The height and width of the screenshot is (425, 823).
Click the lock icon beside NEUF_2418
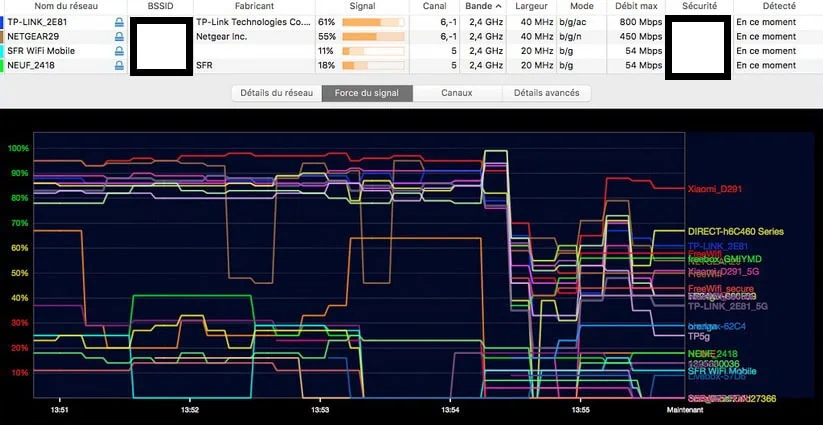click(x=120, y=65)
